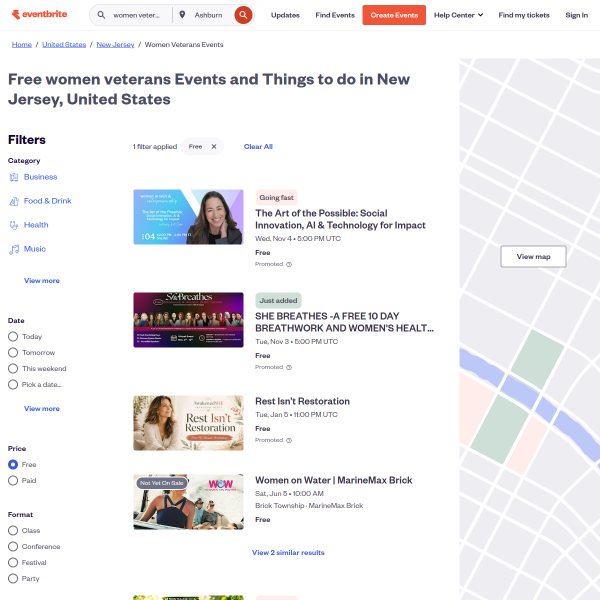600x600 pixels.
Task: Open the United States breadcrumb link
Action: (64, 44)
